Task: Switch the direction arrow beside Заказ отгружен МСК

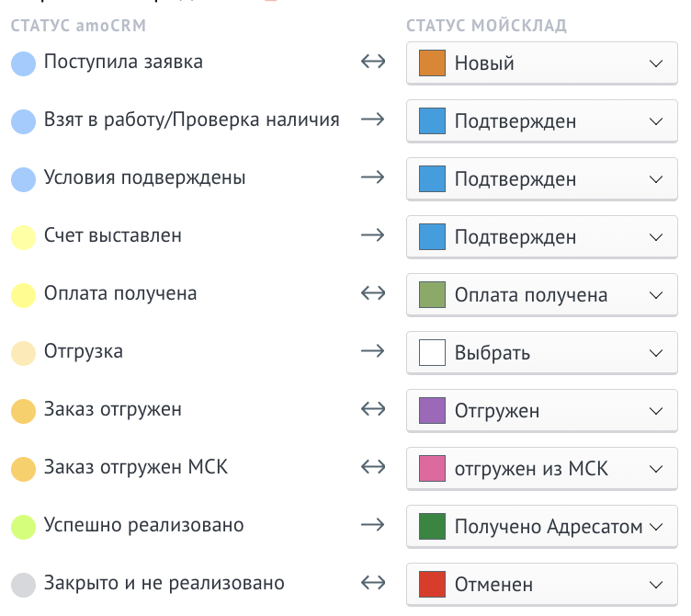Action: tap(373, 466)
